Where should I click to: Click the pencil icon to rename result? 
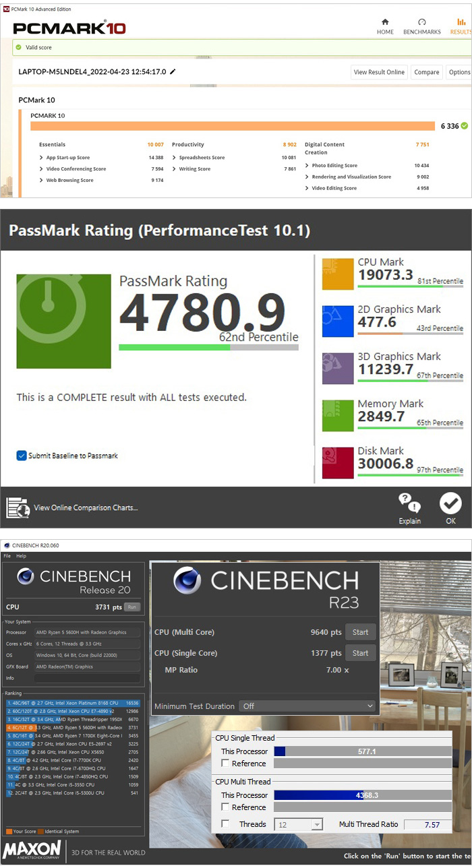(173, 71)
